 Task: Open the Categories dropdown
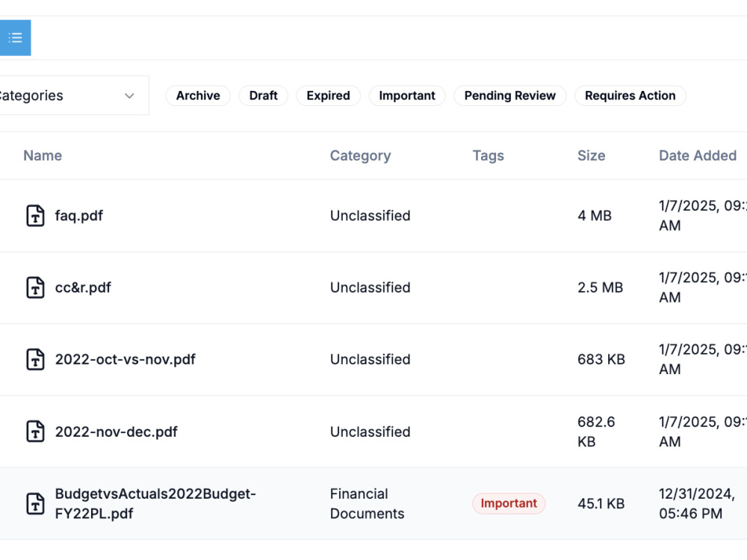tap(72, 96)
